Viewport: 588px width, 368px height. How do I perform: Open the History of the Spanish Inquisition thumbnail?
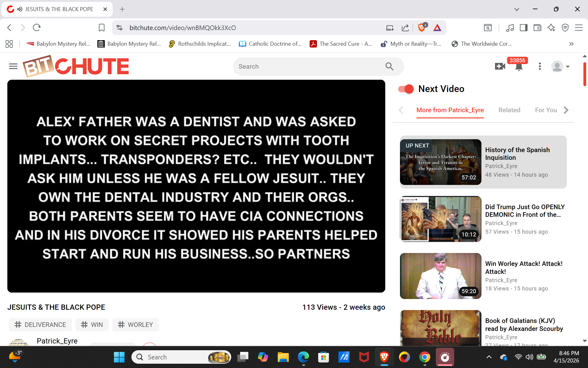coord(440,162)
